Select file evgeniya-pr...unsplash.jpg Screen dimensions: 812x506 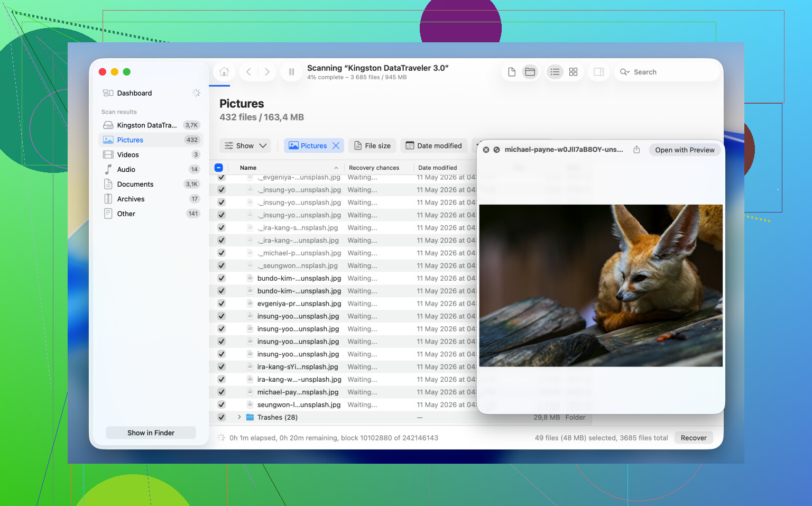click(299, 303)
